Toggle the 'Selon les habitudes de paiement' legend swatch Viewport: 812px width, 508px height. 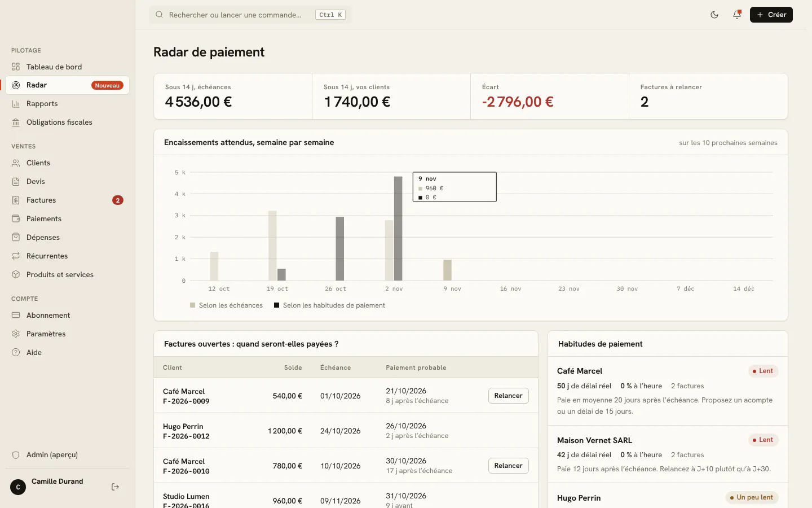pos(277,305)
